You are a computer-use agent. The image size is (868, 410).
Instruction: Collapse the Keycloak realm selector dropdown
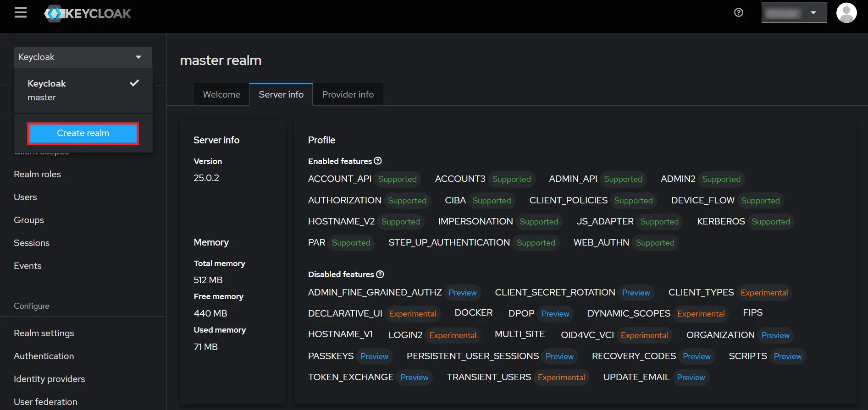pyautogui.click(x=83, y=57)
